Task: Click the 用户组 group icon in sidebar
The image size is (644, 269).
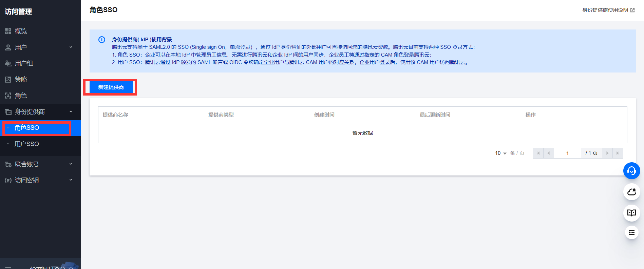Action: 8,63
